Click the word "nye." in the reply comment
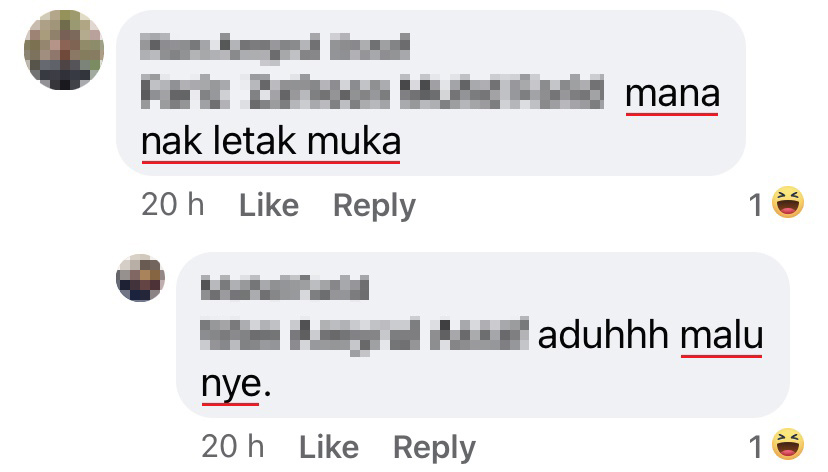The image size is (828, 472). 236,384
